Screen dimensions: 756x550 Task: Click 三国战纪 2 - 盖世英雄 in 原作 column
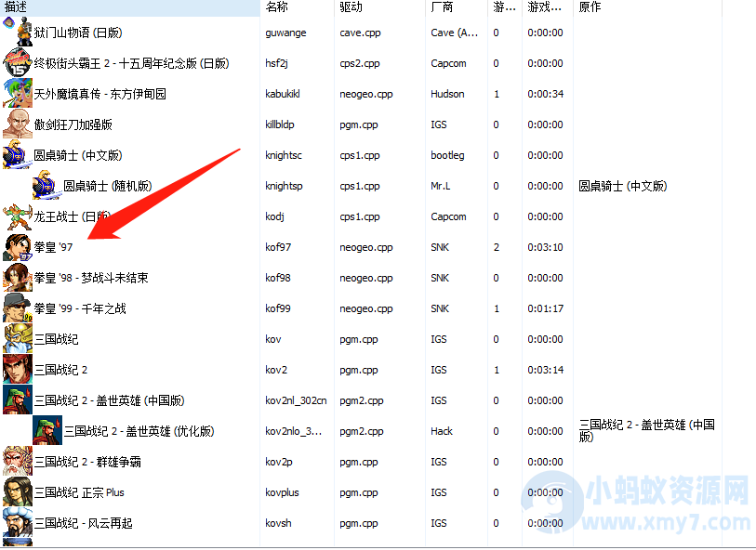[x=646, y=430]
